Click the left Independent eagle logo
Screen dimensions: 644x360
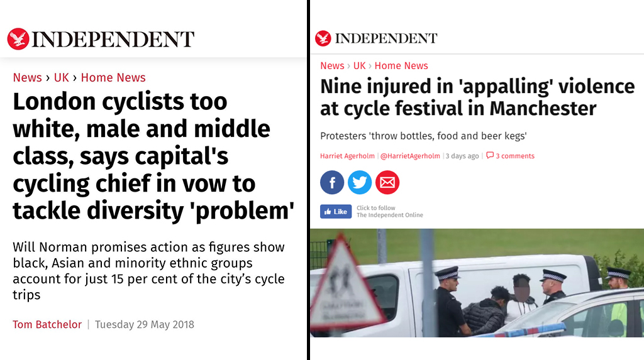point(18,39)
